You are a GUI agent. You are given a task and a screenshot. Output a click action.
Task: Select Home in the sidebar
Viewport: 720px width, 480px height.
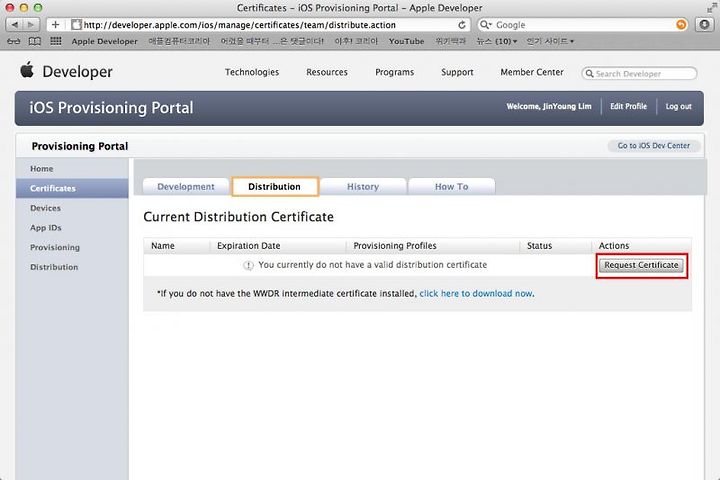[72, 169]
